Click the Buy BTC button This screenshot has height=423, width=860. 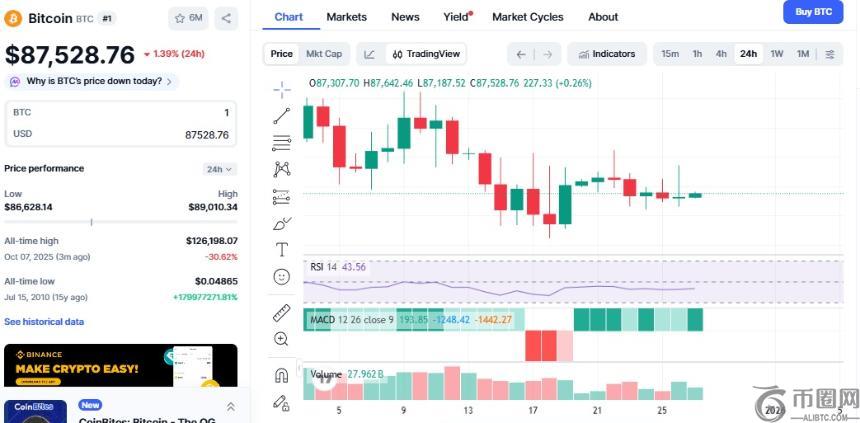(813, 12)
